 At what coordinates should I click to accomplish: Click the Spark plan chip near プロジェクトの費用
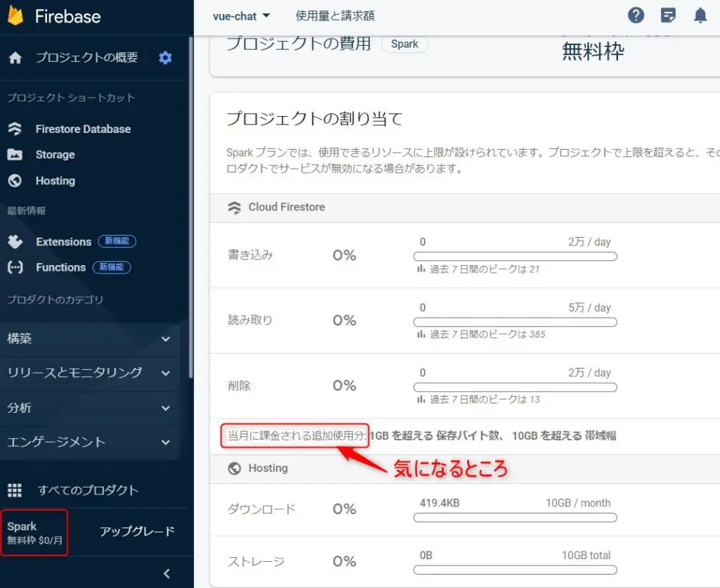coord(404,44)
